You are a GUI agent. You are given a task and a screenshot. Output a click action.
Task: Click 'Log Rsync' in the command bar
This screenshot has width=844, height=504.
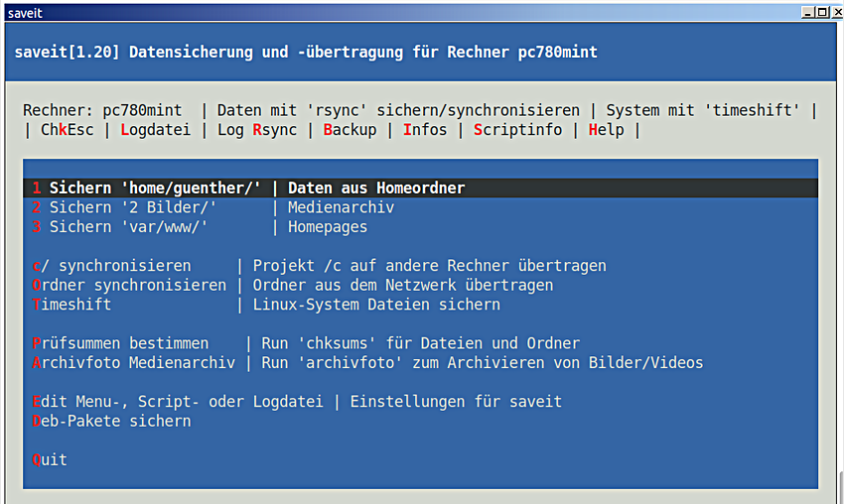256,130
